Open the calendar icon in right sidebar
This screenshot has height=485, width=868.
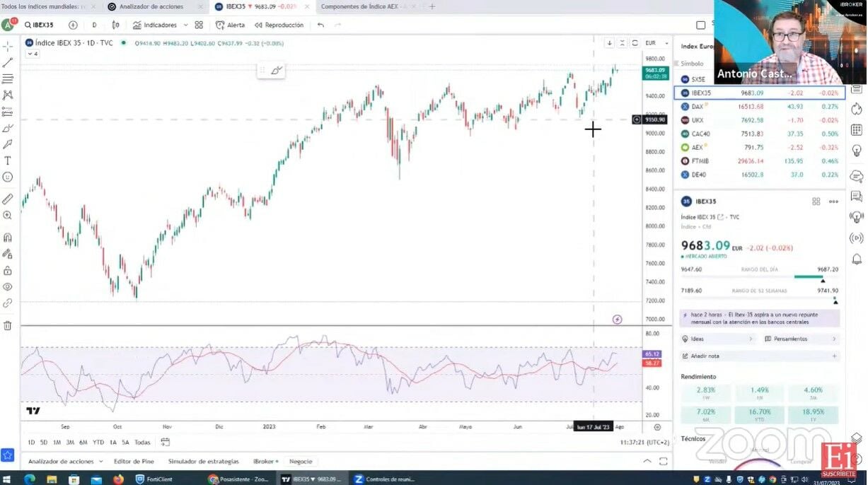(857, 130)
